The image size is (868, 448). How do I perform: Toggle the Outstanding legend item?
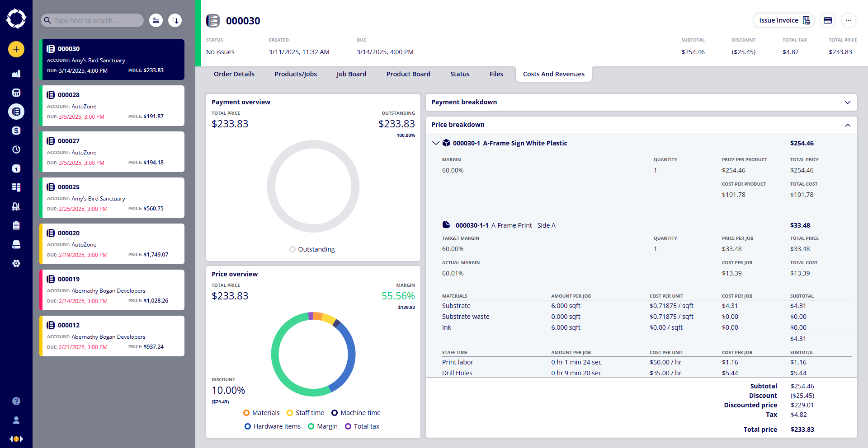coord(312,249)
